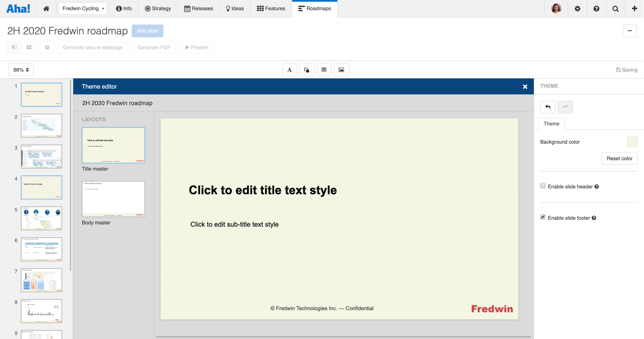Open the 66% zoom level dropdown

pyautogui.click(x=21, y=70)
